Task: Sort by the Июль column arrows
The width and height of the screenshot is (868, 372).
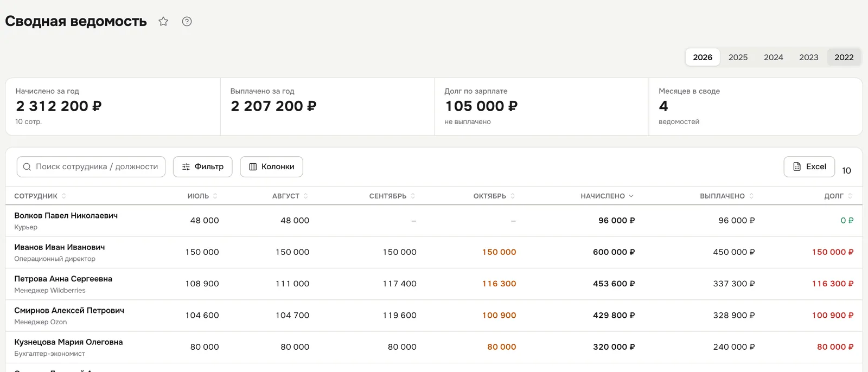Action: tap(215, 196)
